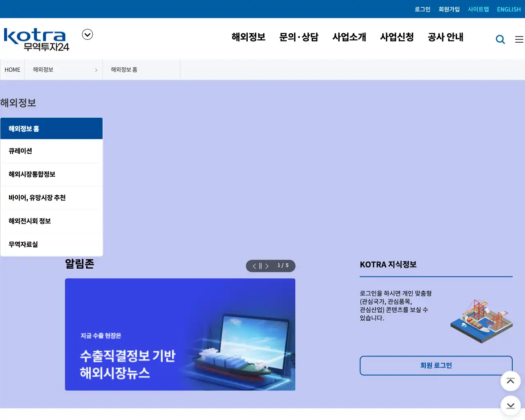Open the 공사 안내 menu
Image resolution: width=525 pixels, height=420 pixels.
[x=445, y=37]
